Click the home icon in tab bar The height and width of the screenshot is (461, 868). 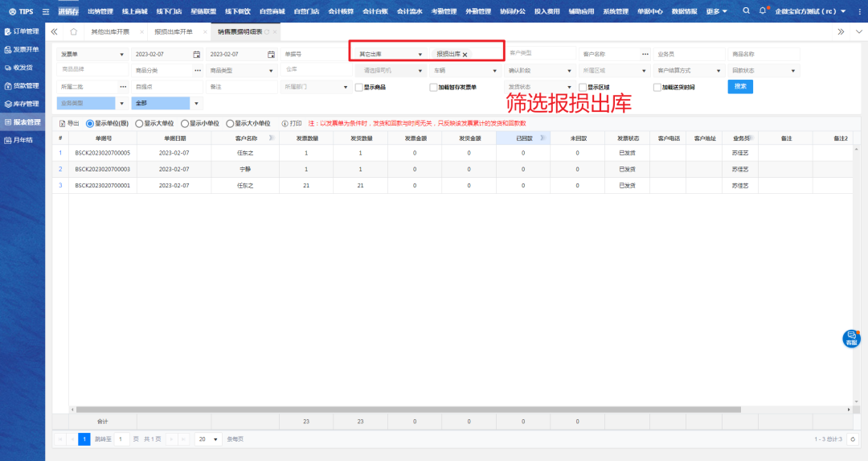(x=74, y=31)
